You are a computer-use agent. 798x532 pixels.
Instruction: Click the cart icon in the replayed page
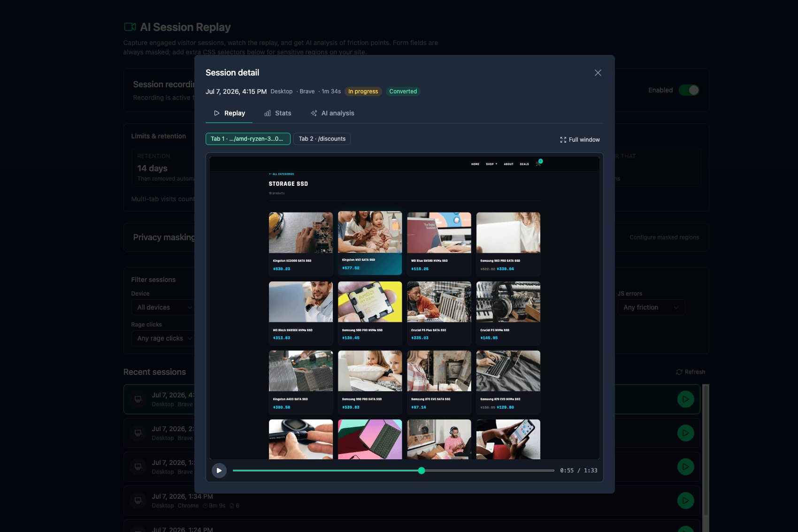pos(538,163)
